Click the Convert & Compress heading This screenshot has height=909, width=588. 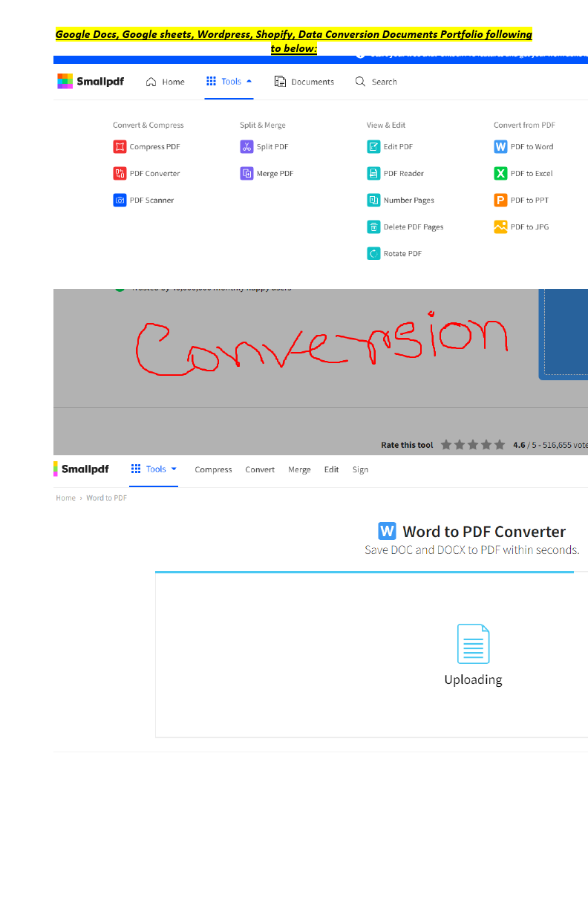[x=148, y=126]
